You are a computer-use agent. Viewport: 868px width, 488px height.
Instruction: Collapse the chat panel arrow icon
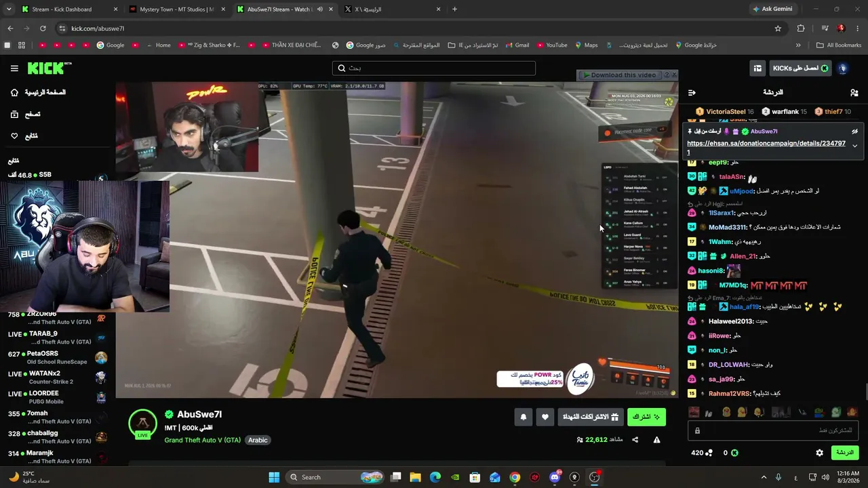coord(692,92)
